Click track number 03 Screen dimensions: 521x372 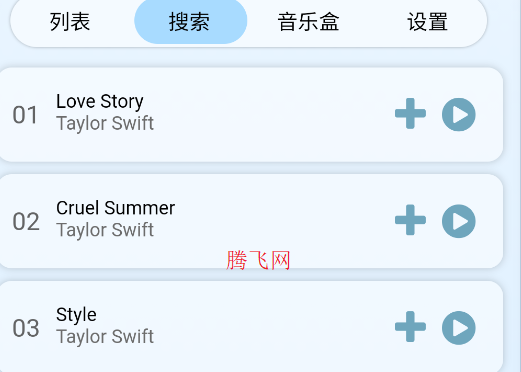(26, 328)
